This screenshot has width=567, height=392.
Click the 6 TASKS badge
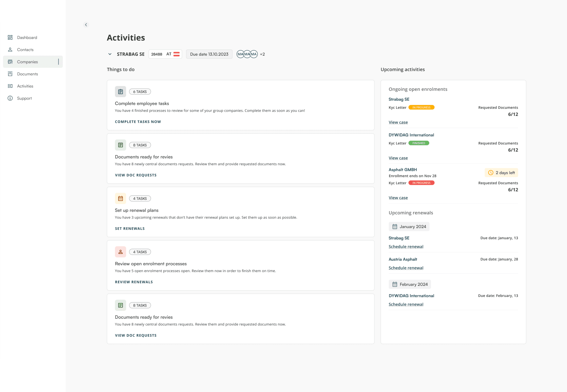coord(140,92)
